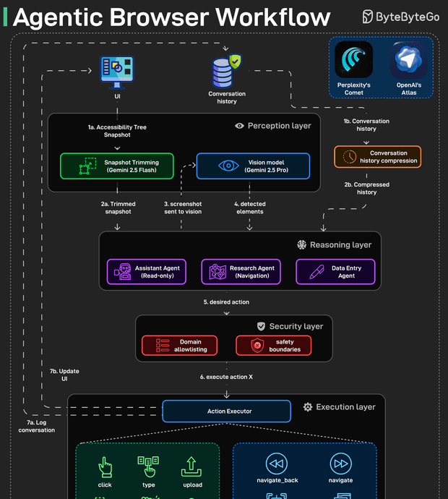Viewport: 448px width, 499px height.
Task: Select the Research Agent (Navigation) box
Action: point(241,272)
